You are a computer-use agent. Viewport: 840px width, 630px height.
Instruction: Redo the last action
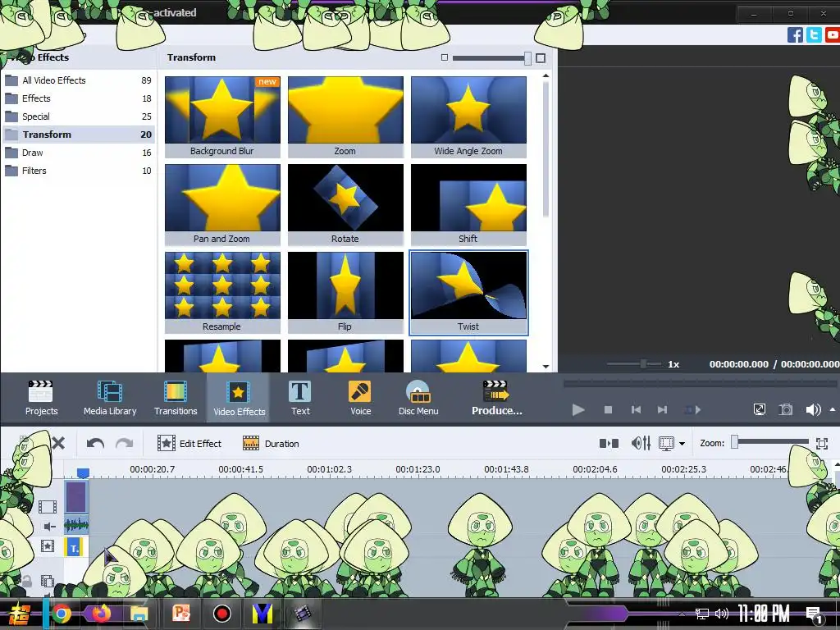(125, 444)
